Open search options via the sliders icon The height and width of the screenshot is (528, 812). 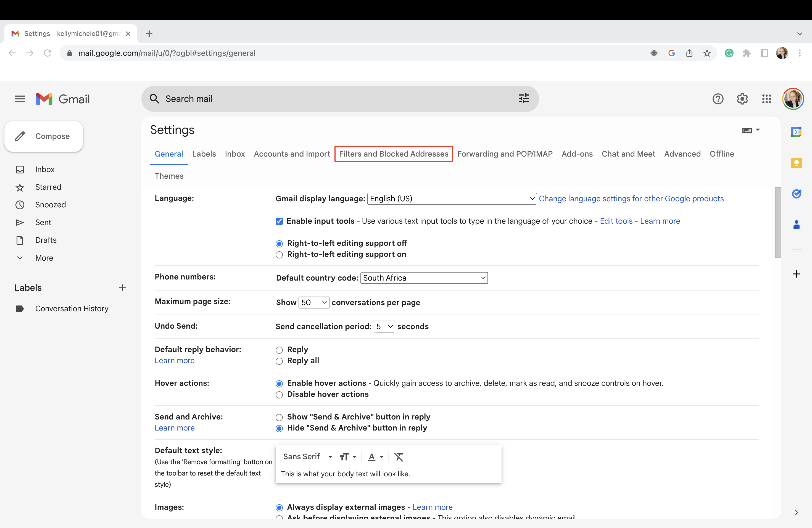point(523,99)
